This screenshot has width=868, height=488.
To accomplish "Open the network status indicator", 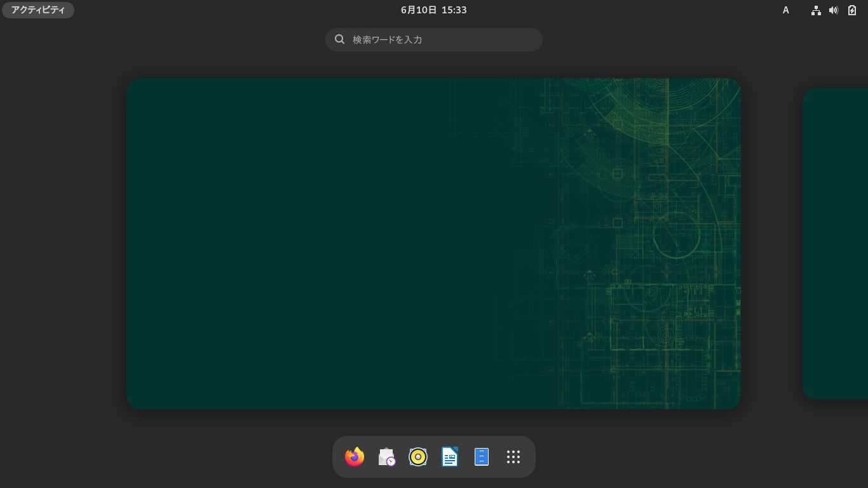I will 816,10.
